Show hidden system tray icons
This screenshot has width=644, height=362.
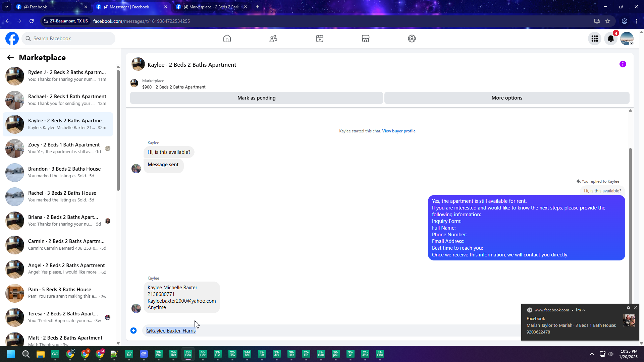(x=592, y=354)
